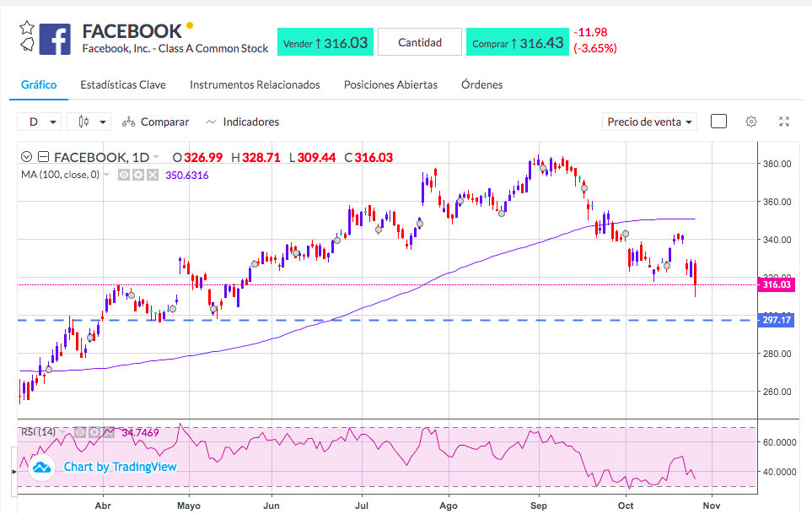The image size is (812, 514).
Task: Click the Facebook logo
Action: 55,40
